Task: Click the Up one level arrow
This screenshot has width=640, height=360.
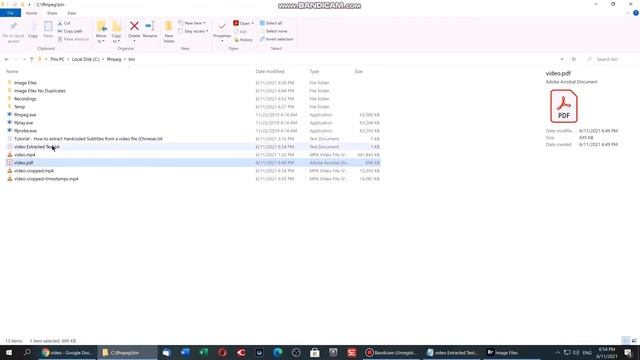Action: click(x=31, y=59)
